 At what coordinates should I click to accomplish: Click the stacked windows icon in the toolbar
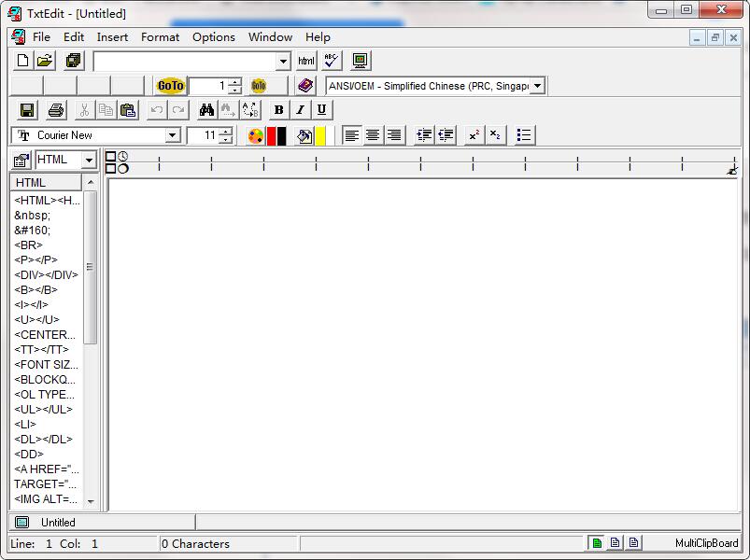coord(73,61)
